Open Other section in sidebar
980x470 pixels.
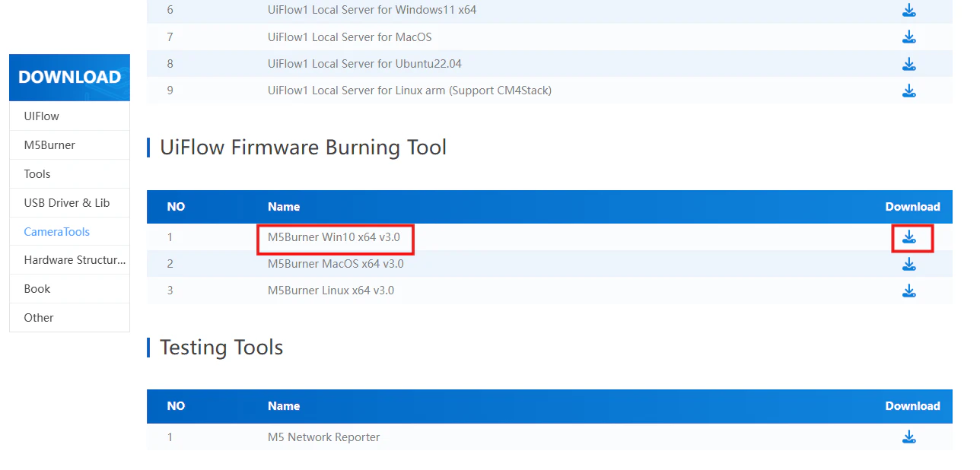tap(69, 318)
